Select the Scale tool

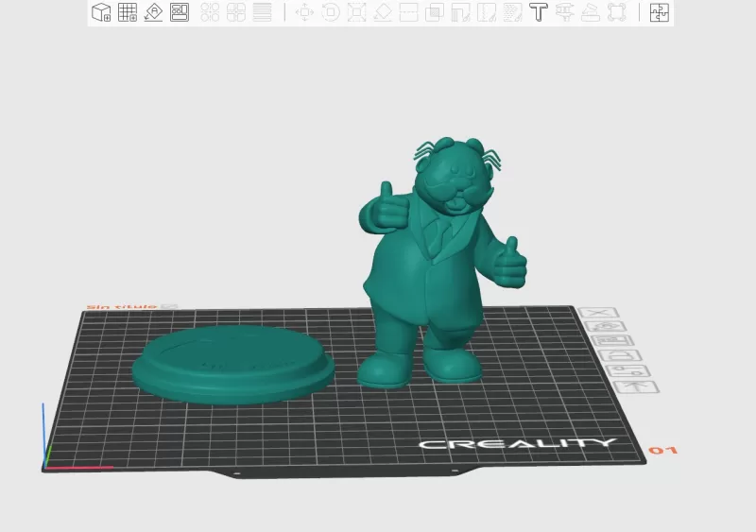356,12
